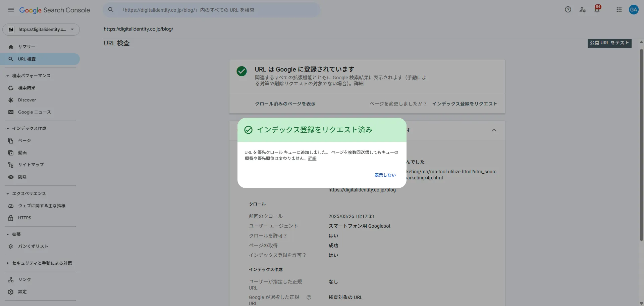Click the 設定 gear icon
Image resolution: width=644 pixels, height=306 pixels.
coord(11,292)
